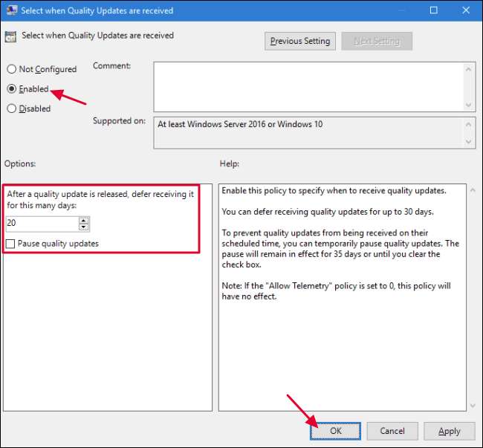Close the dialog window
Viewport: 483px width, 448px height.
tap(466, 10)
